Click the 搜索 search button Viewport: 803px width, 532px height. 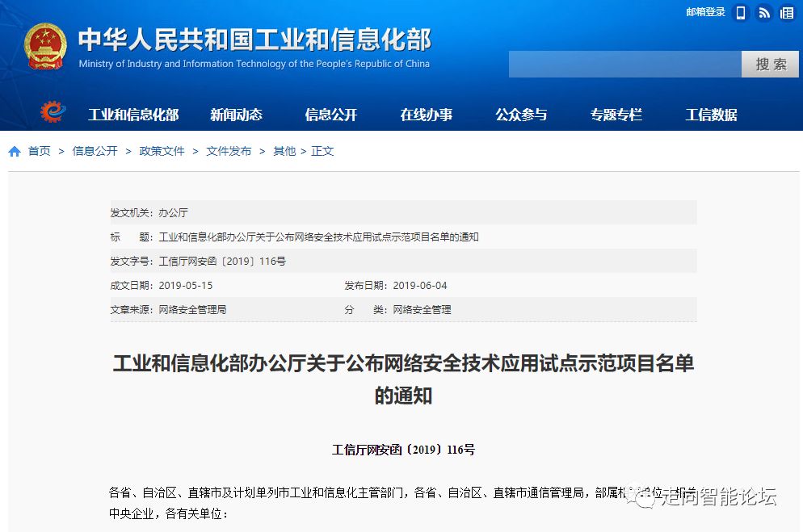pos(770,64)
